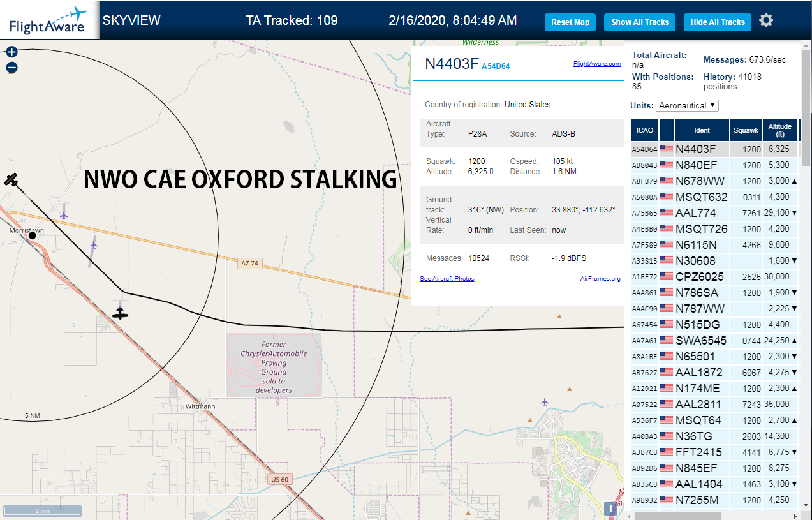812x520 pixels.
Task: Select the SWA6545 aircraft row
Action: pos(714,341)
